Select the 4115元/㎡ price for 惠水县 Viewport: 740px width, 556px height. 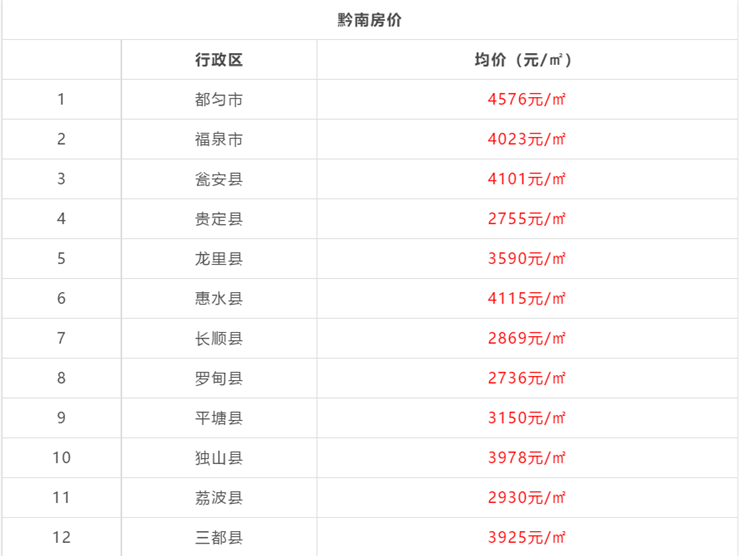527,298
